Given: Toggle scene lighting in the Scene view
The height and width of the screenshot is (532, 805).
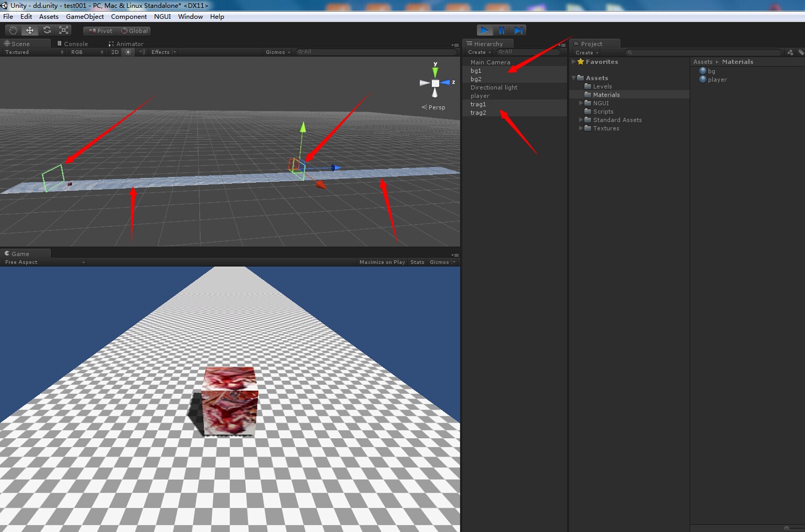Looking at the screenshot, I should point(128,52).
